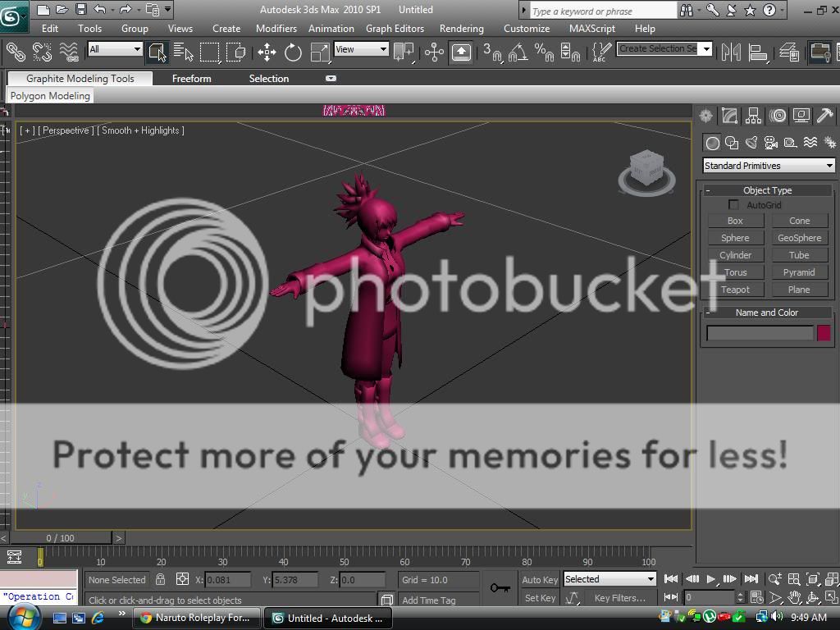
Task: Toggle Set Key animation mode
Action: 540,598
